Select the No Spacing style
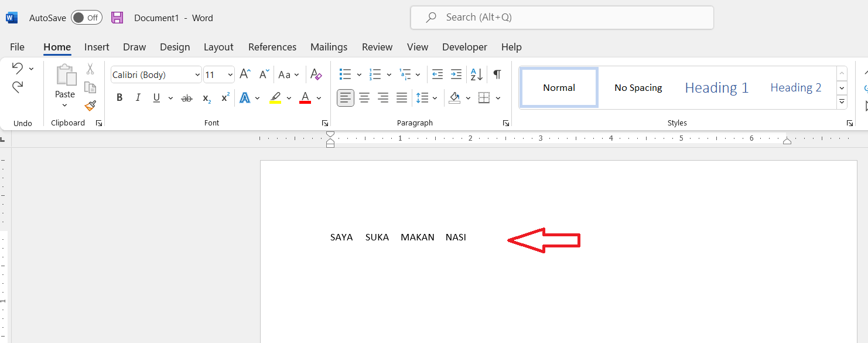 click(638, 88)
